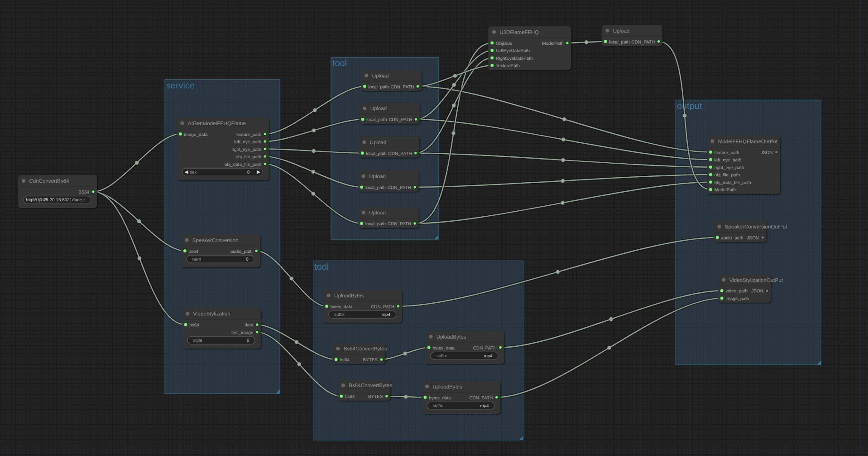Click the ModelPath output slot on U3DFlameFFHQ

[567, 43]
